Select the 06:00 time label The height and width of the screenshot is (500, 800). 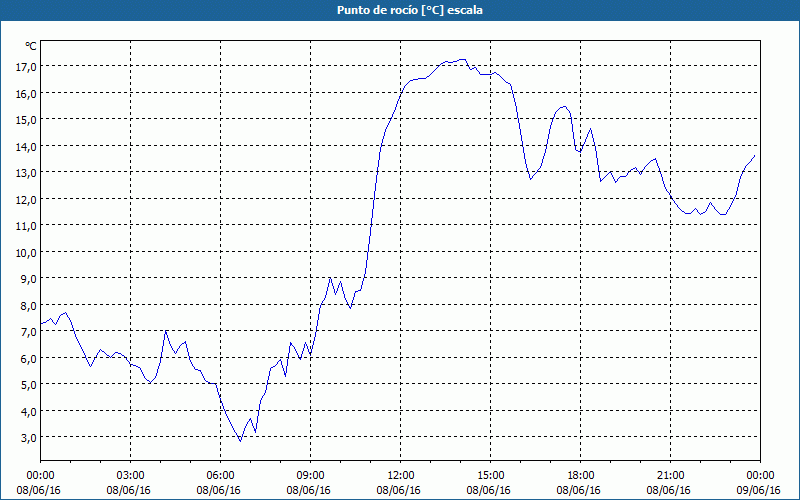220,476
